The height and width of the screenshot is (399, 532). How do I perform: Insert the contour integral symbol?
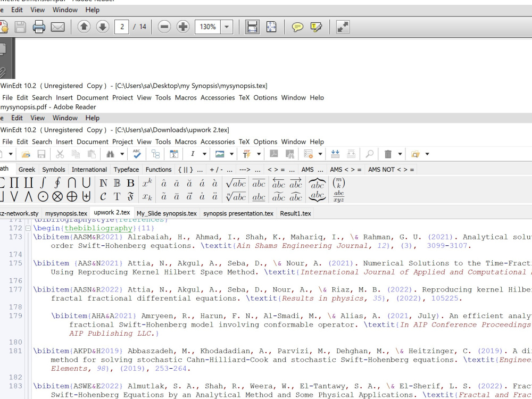57,183
